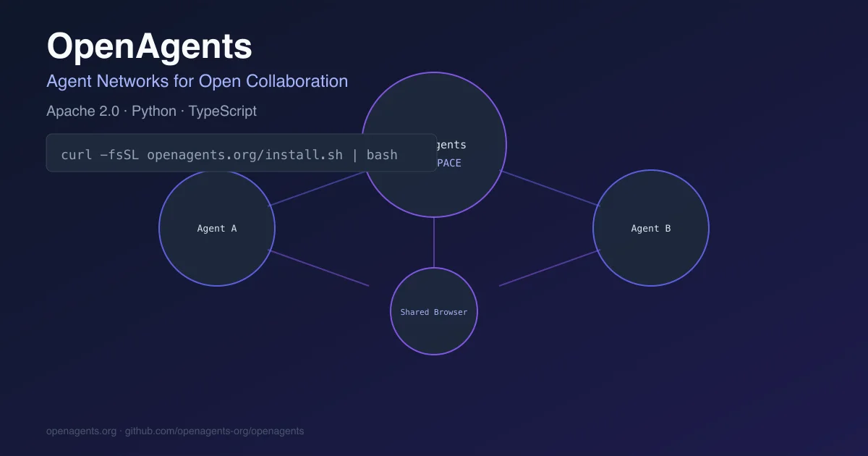Click the Shared Browser node

pyautogui.click(x=434, y=311)
